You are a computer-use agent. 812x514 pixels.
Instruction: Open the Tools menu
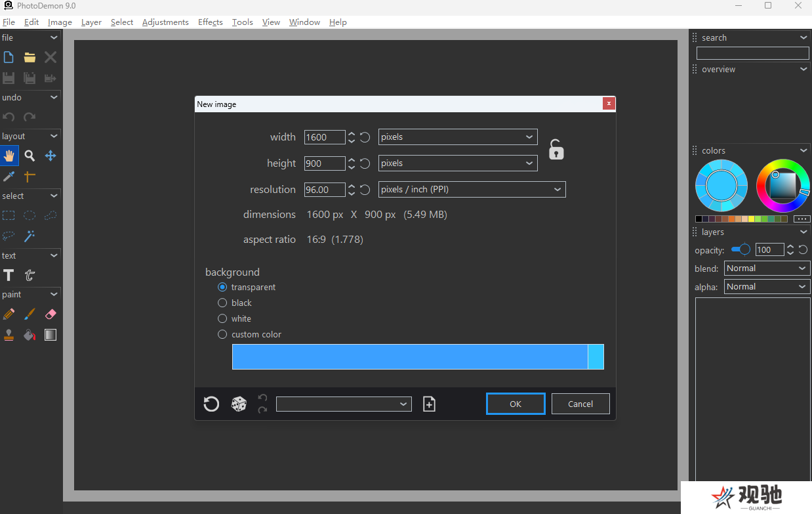pos(242,22)
